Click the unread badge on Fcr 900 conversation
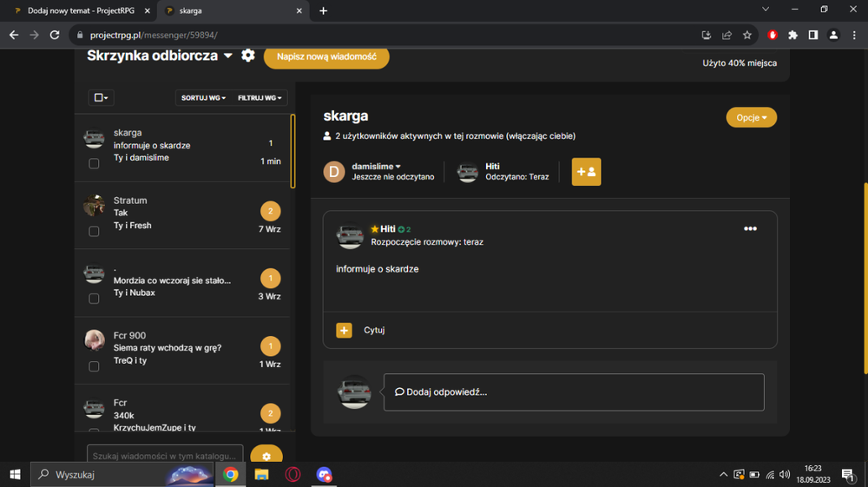The height and width of the screenshot is (487, 868). pos(270,346)
